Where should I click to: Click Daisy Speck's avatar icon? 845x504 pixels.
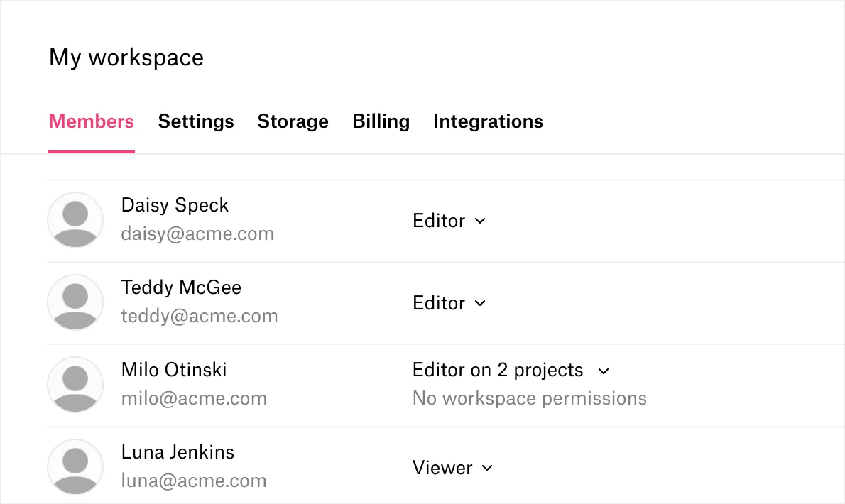(75, 220)
